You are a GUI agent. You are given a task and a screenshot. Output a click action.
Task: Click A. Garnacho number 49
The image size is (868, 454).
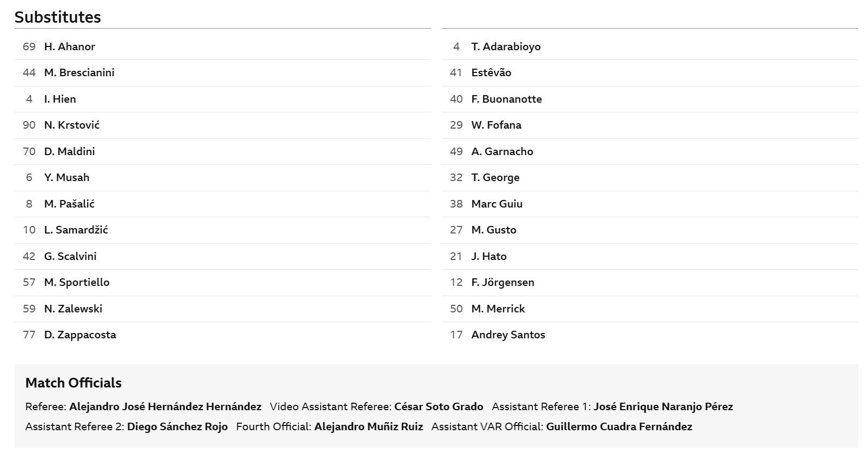456,151
